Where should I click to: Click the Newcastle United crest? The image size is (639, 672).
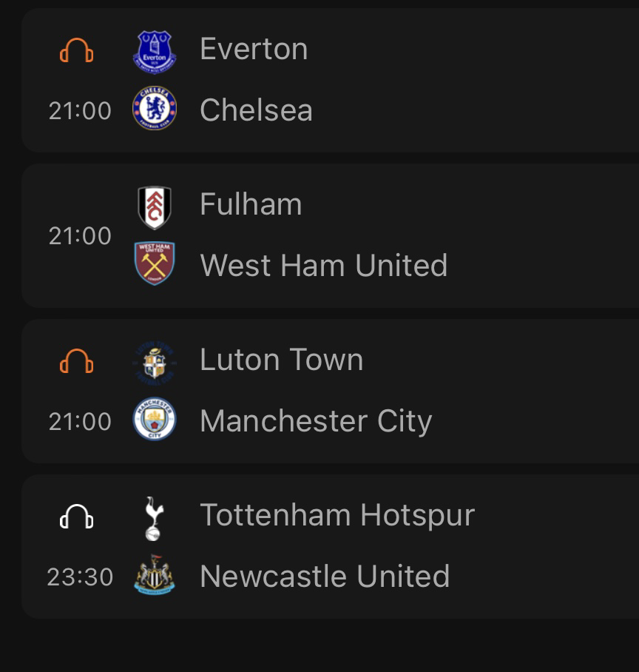coord(155,576)
